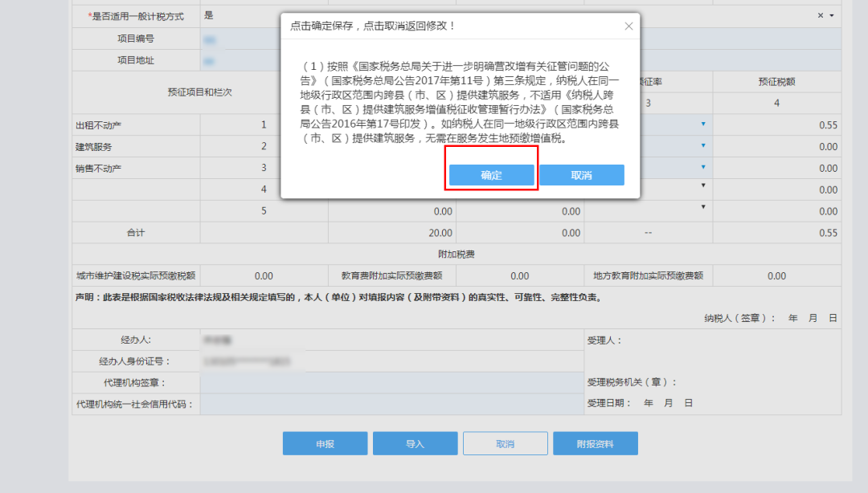
Task: Open 附报资料
Action: 596,444
